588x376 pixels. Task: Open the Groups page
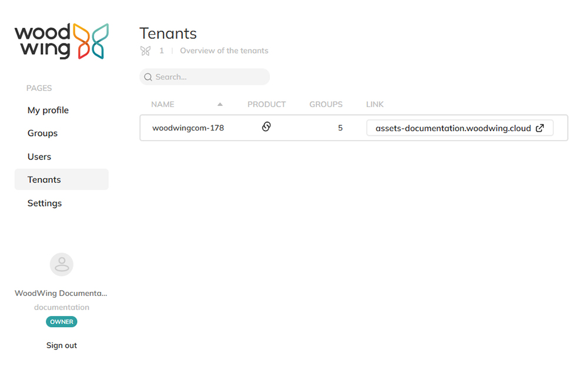[x=42, y=133]
